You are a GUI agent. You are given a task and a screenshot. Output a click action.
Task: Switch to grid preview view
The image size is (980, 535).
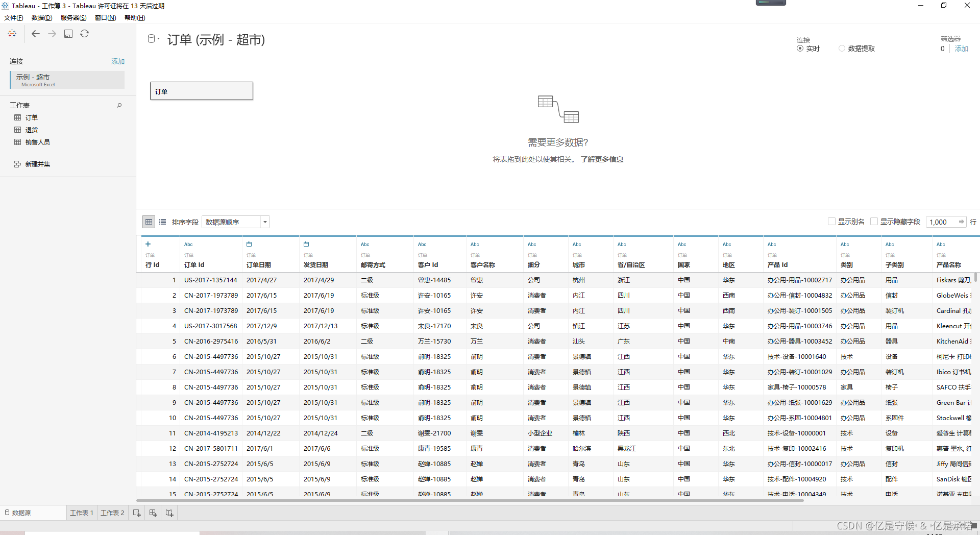pyautogui.click(x=149, y=222)
